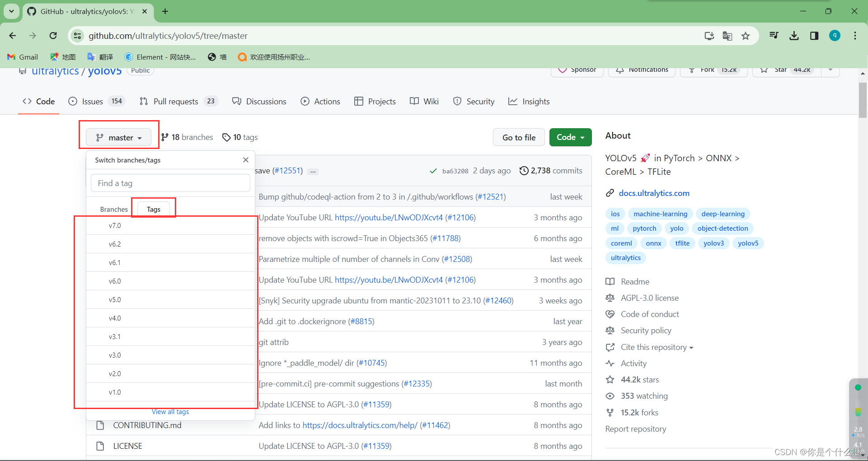The height and width of the screenshot is (461, 868).
Task: Open the media control icon in toolbar
Action: coord(774,36)
